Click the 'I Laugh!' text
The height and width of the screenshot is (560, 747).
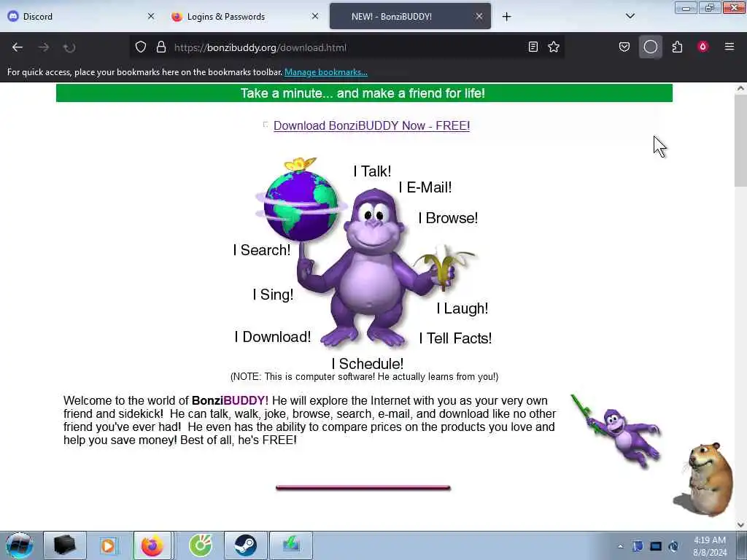point(462,308)
